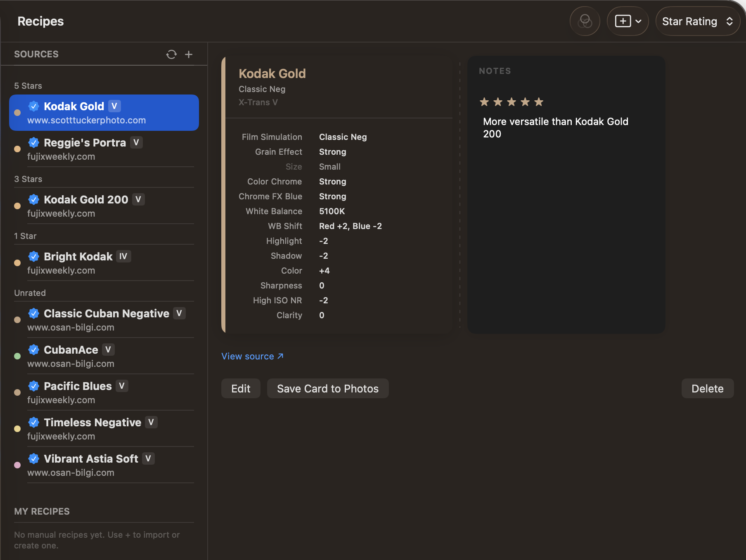Click the IV sensor badge on Bright Kodak
This screenshot has height=560, width=746.
point(123,256)
